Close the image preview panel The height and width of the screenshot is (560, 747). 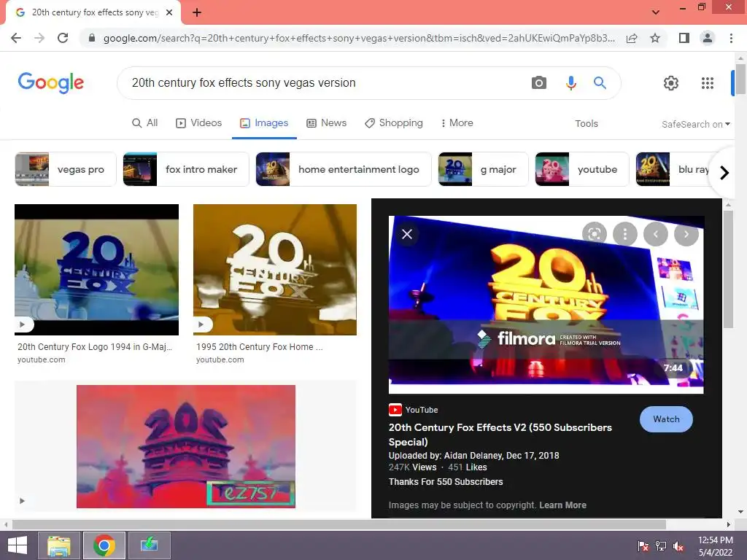[407, 234]
